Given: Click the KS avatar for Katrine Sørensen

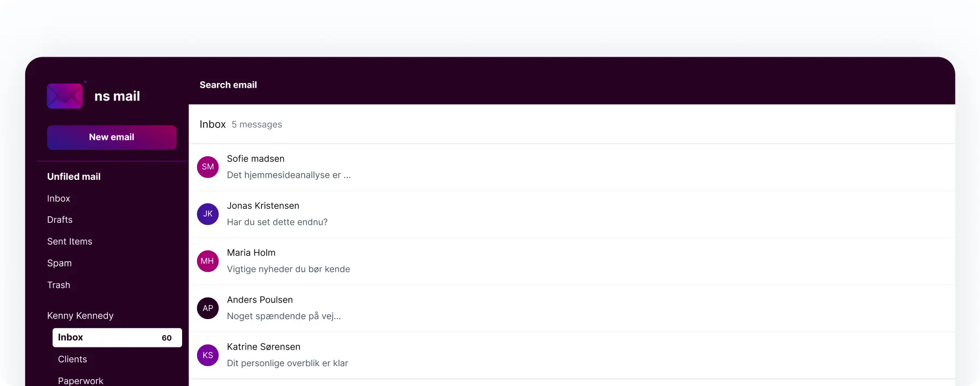Looking at the screenshot, I should point(208,355).
